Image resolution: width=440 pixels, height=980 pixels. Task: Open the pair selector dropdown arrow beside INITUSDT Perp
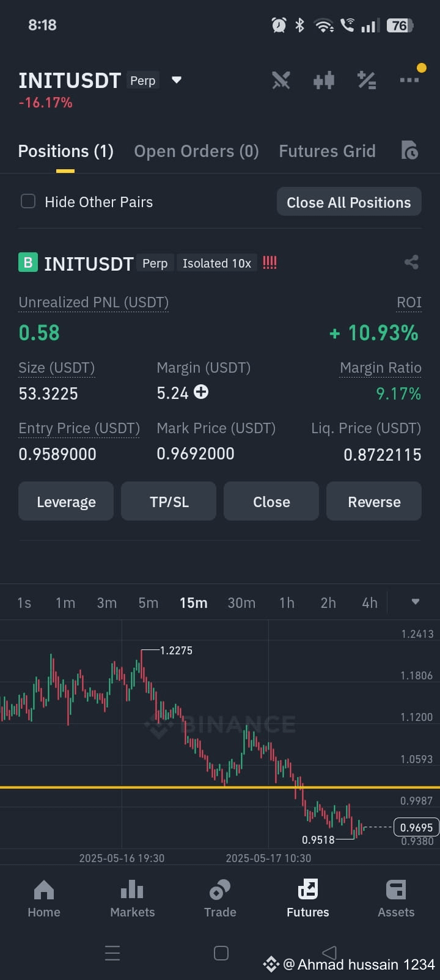(x=177, y=80)
